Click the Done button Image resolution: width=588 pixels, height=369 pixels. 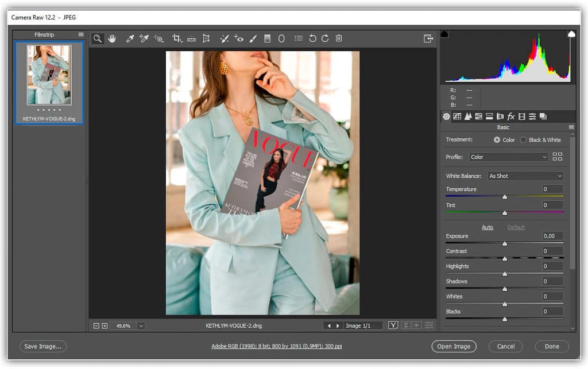click(552, 347)
